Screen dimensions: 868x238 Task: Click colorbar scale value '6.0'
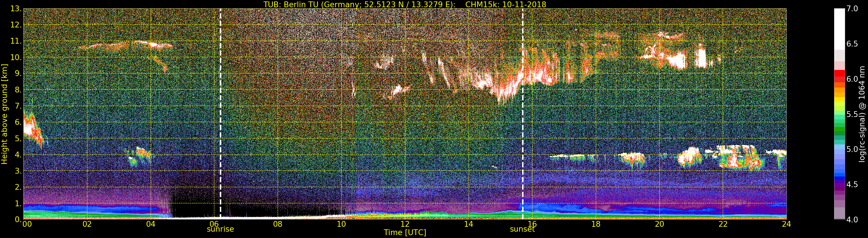(852, 79)
